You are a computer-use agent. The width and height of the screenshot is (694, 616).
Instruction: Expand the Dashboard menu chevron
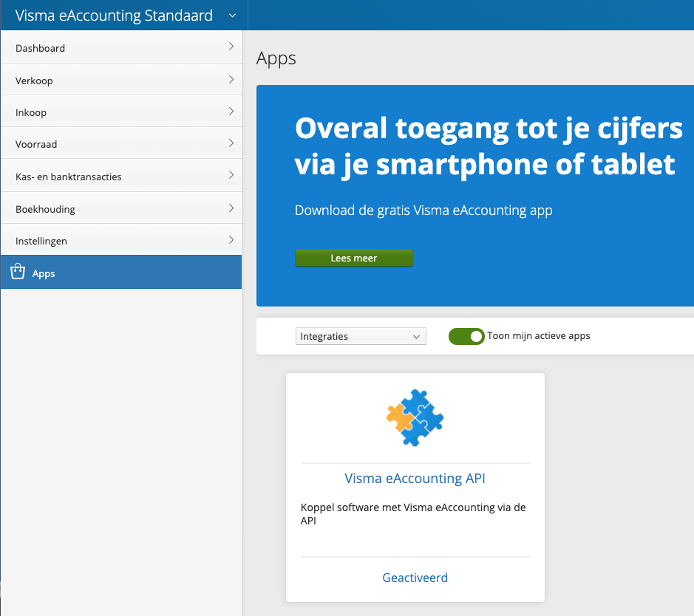click(x=231, y=47)
